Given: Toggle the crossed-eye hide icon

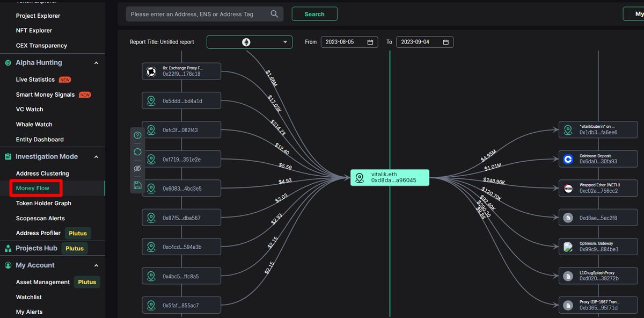Looking at the screenshot, I should click(137, 169).
